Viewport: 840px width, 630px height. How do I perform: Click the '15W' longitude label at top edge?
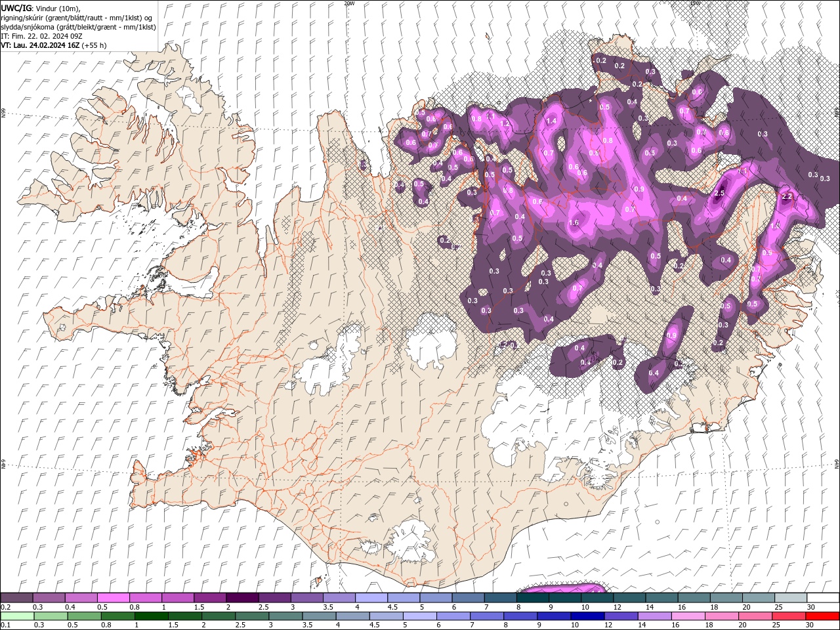coord(695,3)
